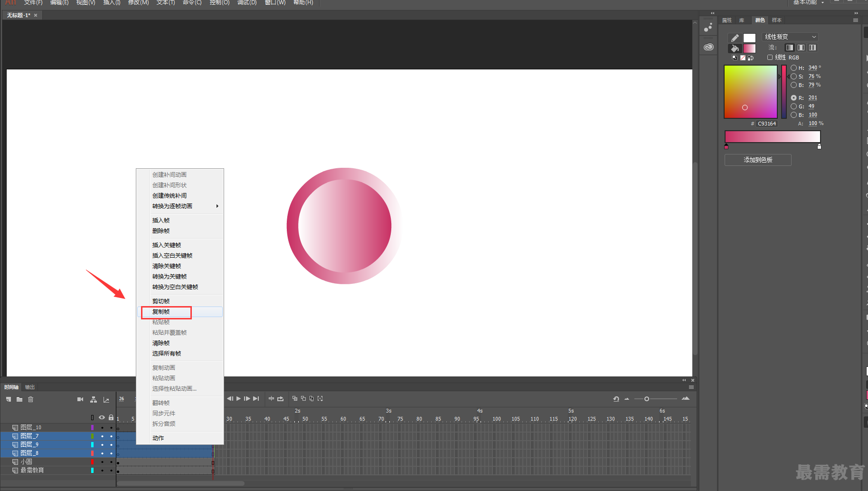868x491 pixels.
Task: Click the 添加到色板 button
Action: [758, 160]
